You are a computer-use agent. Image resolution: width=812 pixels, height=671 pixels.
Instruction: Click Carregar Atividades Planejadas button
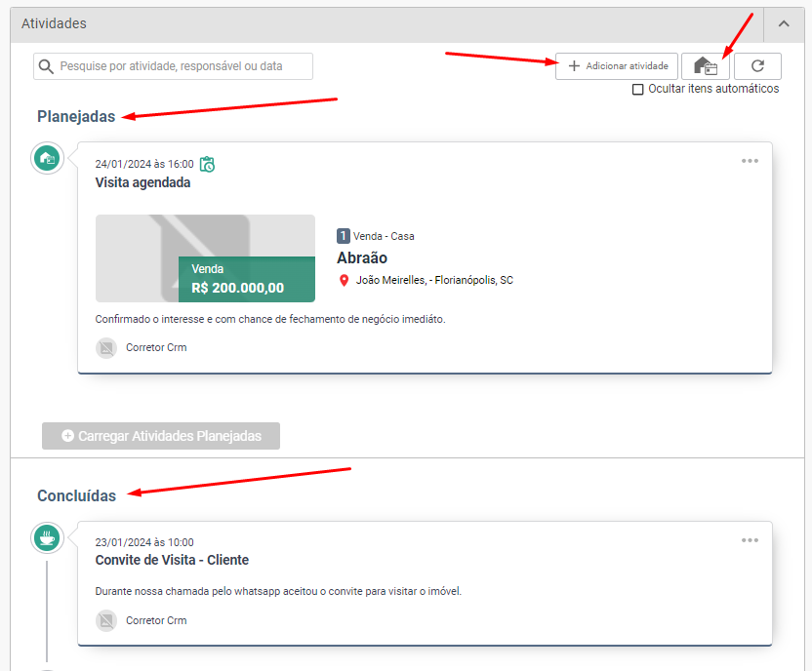coord(161,436)
